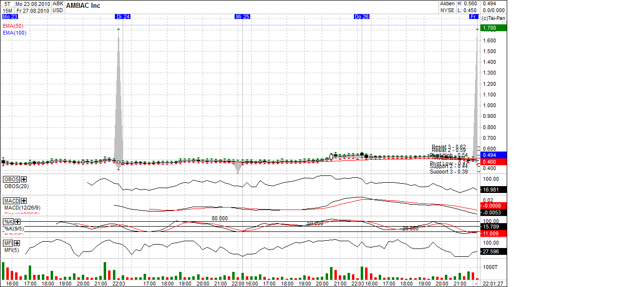The width and height of the screenshot is (644, 287).
Task: Click the black MACD value -0.0053
Action: coord(494,212)
